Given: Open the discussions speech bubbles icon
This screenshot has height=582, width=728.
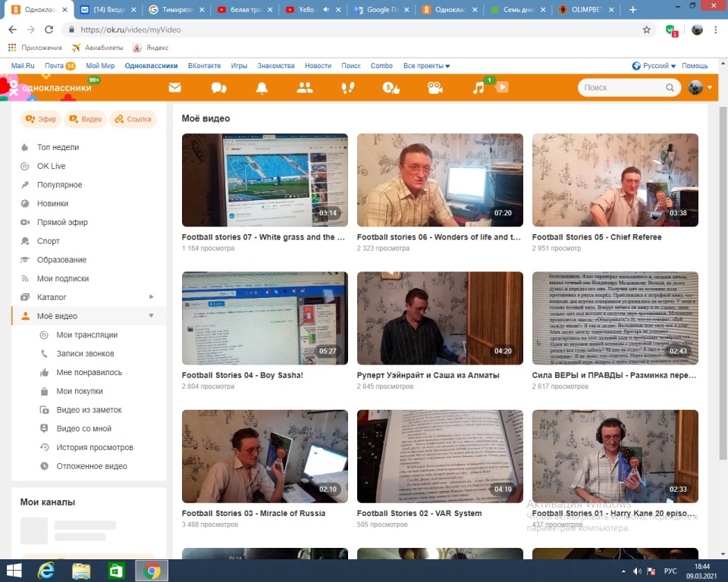Looking at the screenshot, I should 218,88.
